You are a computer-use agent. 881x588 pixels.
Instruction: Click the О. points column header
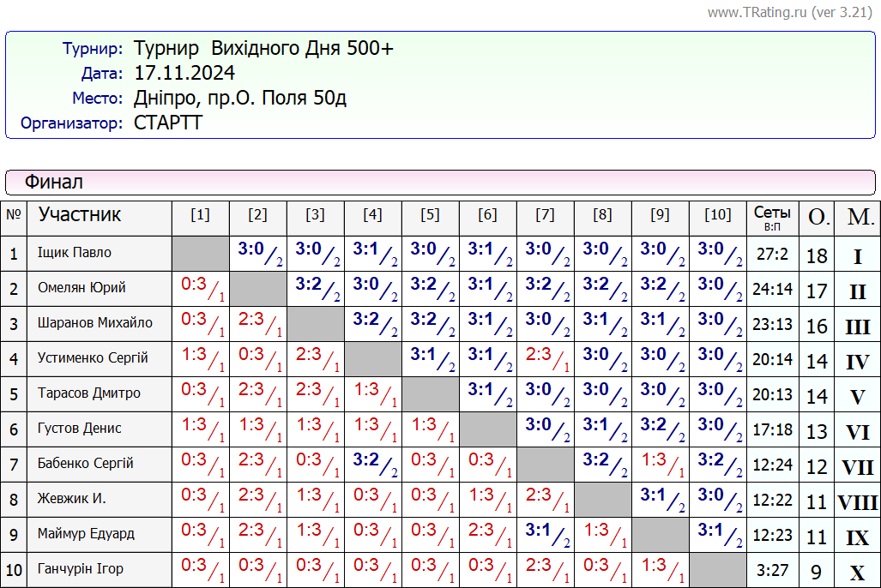(817, 218)
